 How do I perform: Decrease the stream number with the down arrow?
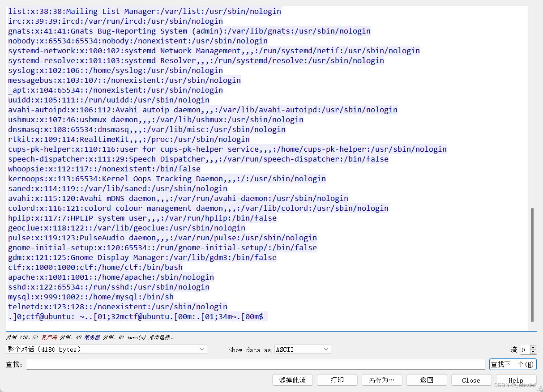click(x=533, y=352)
